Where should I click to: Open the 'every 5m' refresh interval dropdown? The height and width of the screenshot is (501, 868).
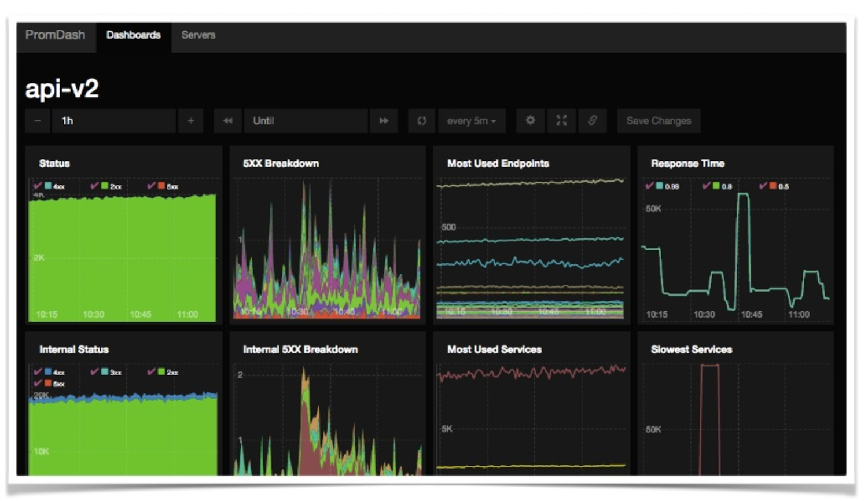click(x=472, y=121)
